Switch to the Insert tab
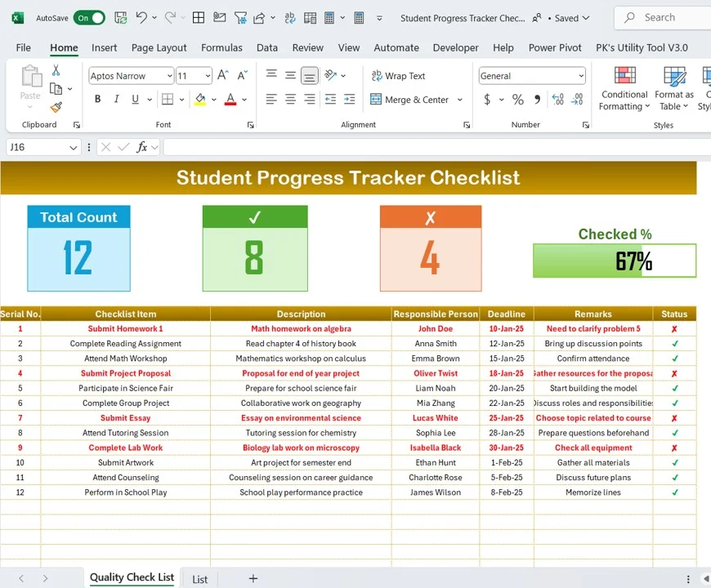The height and width of the screenshot is (588, 711). [x=104, y=47]
